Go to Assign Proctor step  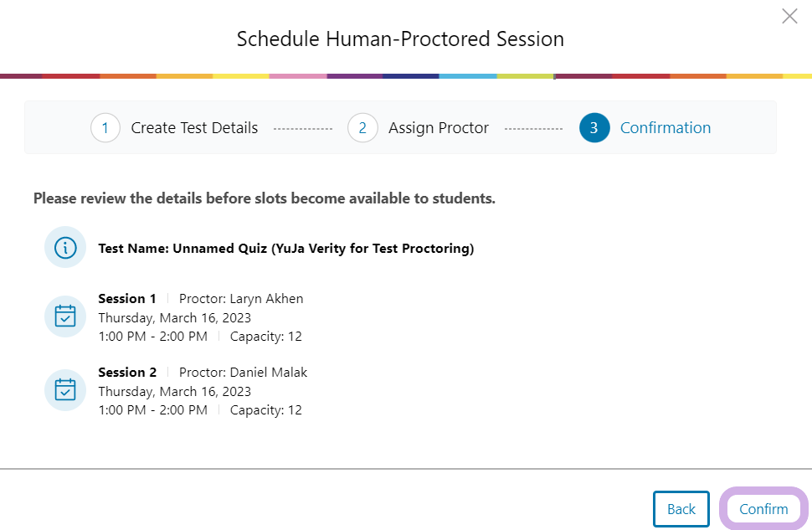point(439,128)
